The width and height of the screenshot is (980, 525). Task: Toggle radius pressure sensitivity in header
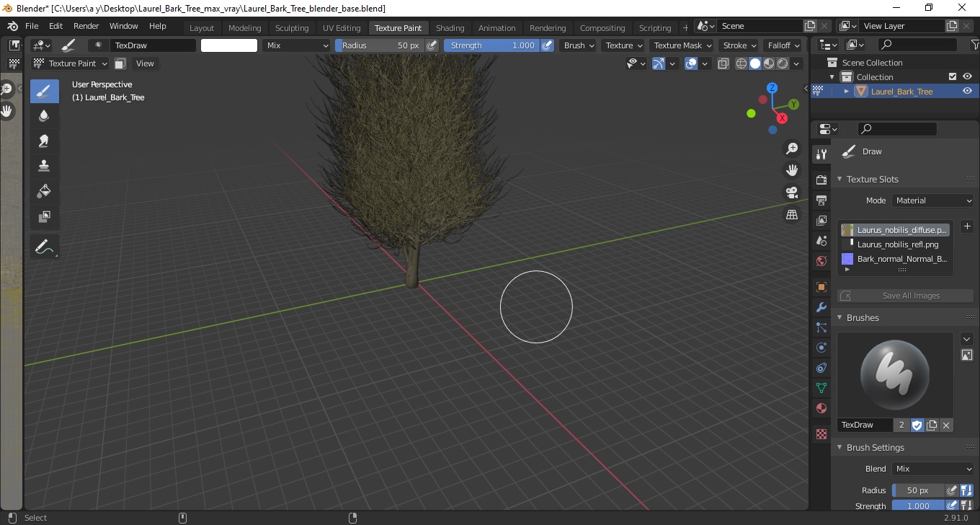click(432, 45)
